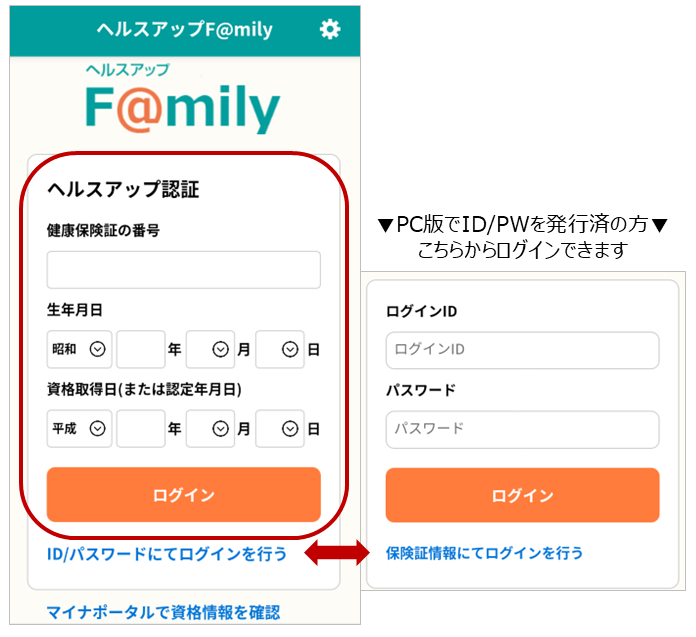Expand the birth day dropdown in 生年月日

(279, 350)
